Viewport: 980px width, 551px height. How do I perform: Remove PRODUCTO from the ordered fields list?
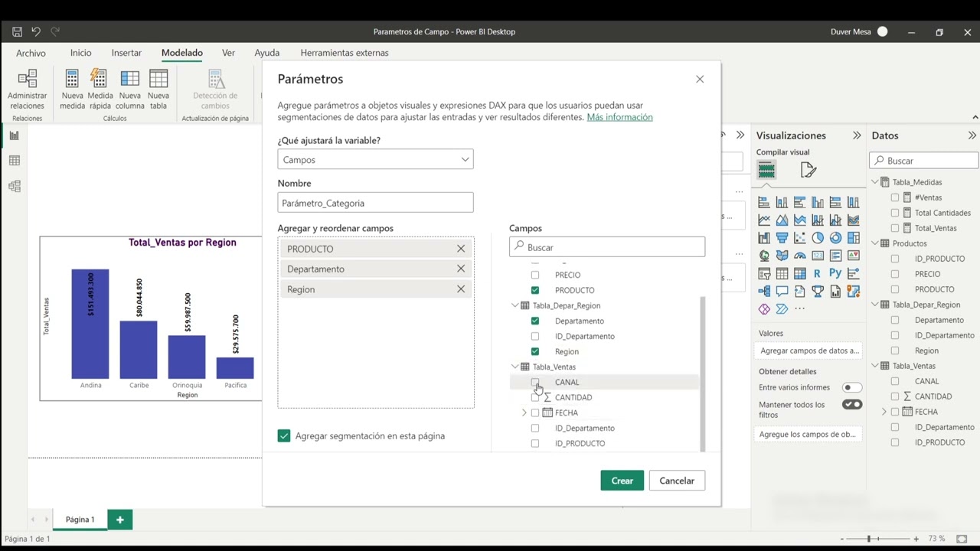click(x=461, y=249)
